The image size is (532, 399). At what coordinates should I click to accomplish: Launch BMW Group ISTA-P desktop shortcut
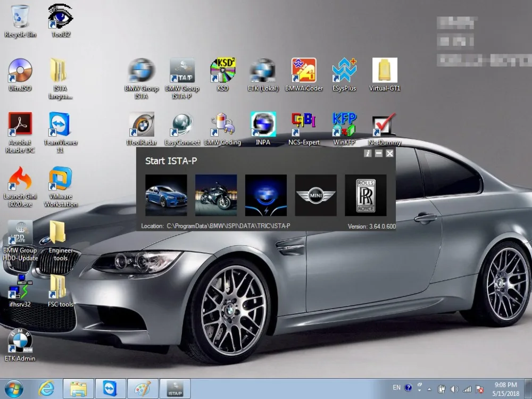coord(182,79)
